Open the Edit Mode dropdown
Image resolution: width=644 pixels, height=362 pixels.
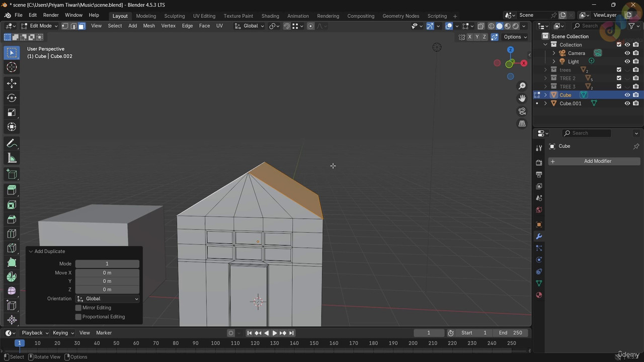pyautogui.click(x=39, y=26)
